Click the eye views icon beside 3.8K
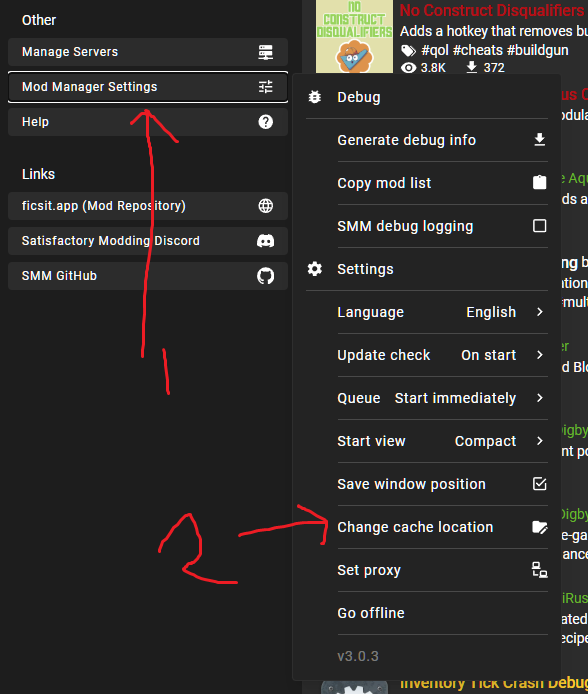This screenshot has height=694, width=588. [x=408, y=68]
